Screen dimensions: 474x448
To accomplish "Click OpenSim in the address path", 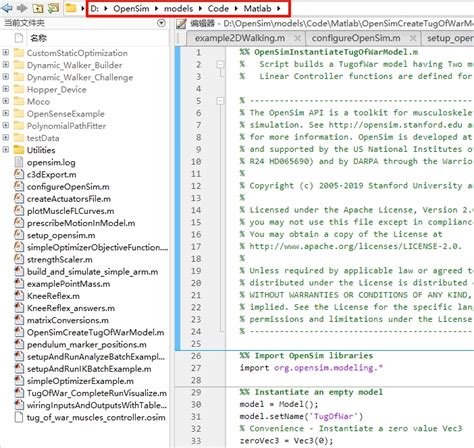I will pos(131,8).
